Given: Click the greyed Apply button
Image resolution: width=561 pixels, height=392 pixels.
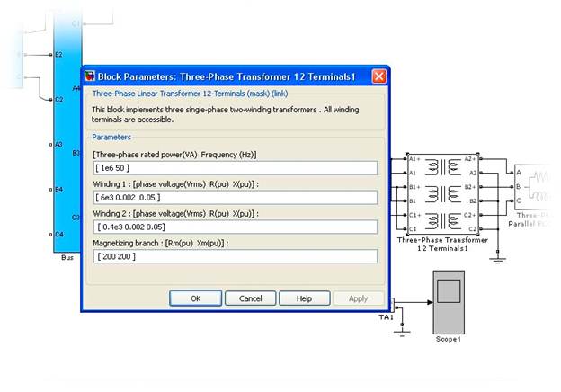Looking at the screenshot, I should [358, 298].
